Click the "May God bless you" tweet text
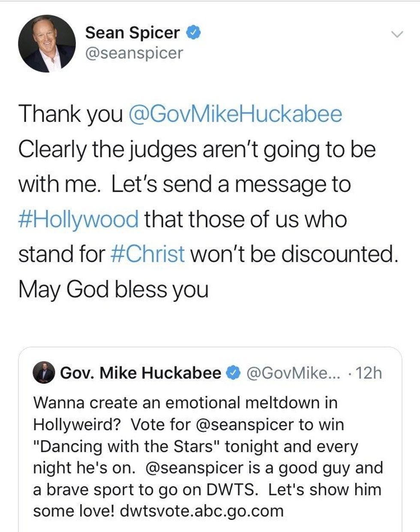The image size is (420, 532). coord(113,289)
